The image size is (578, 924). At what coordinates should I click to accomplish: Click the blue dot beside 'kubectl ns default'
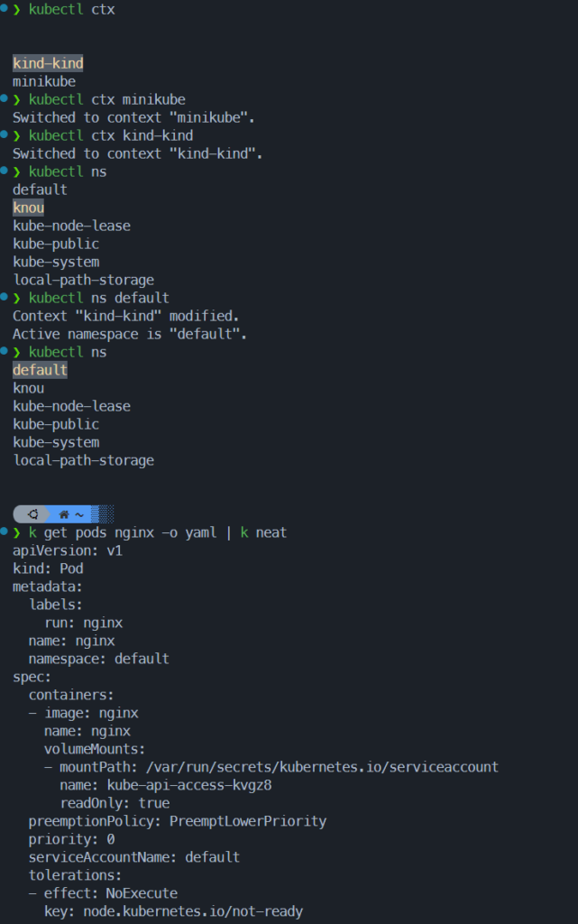(4, 296)
